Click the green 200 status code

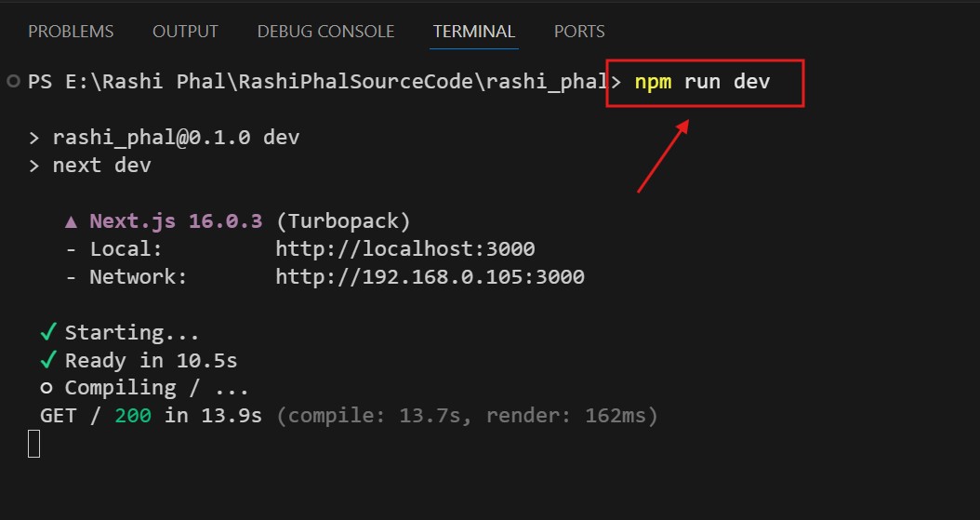[x=133, y=416]
